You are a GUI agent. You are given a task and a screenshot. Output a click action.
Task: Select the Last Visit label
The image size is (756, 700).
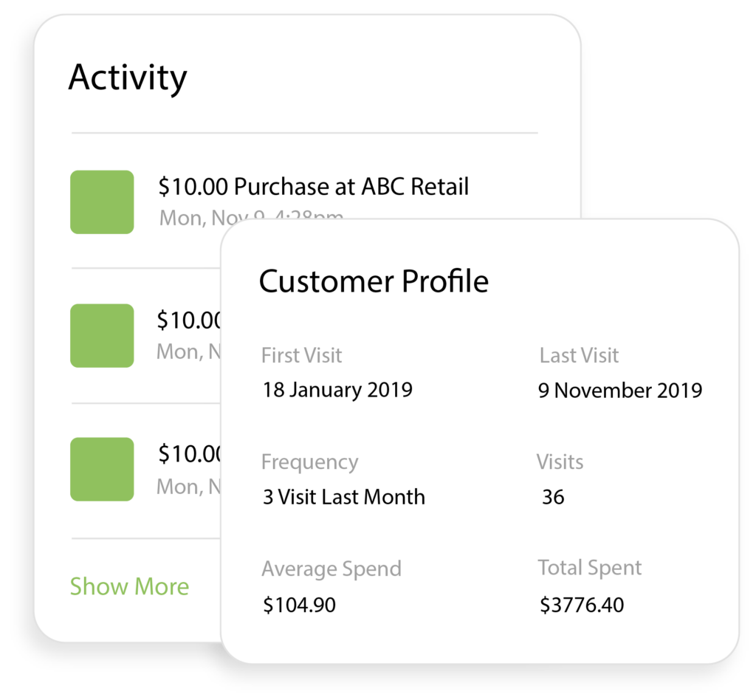coord(579,355)
